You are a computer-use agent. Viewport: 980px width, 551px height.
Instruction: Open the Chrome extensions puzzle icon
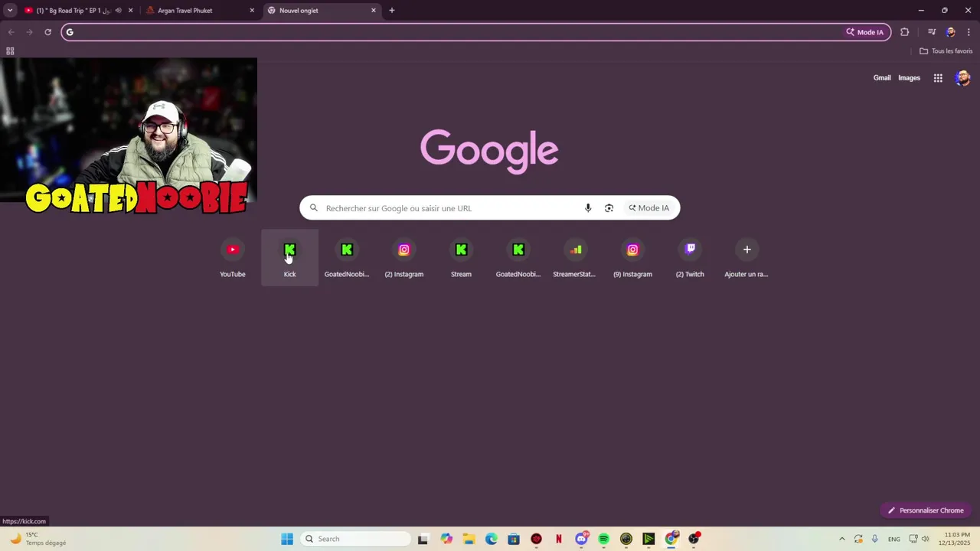click(905, 32)
